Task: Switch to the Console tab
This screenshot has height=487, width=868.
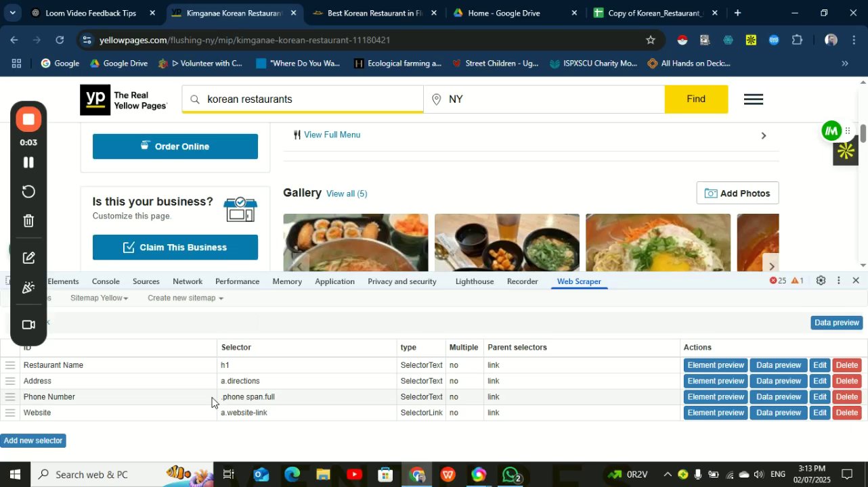Action: pos(106,281)
